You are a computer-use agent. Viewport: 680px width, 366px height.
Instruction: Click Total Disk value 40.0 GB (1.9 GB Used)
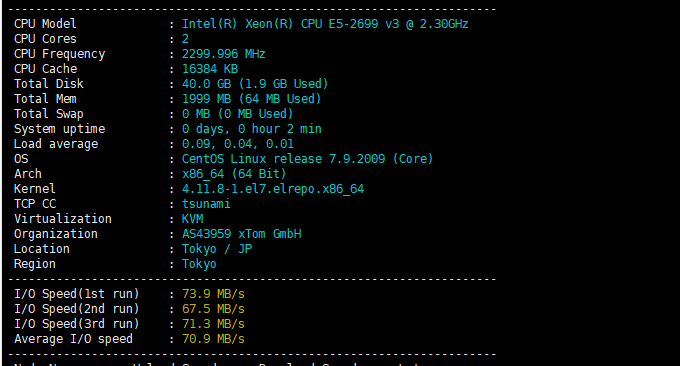(x=255, y=84)
